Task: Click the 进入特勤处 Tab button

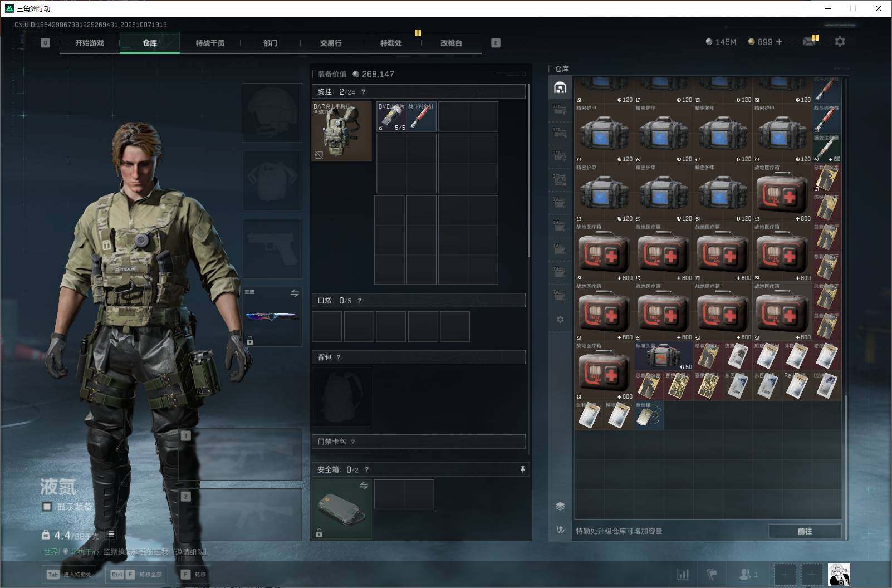Action: [x=70, y=574]
